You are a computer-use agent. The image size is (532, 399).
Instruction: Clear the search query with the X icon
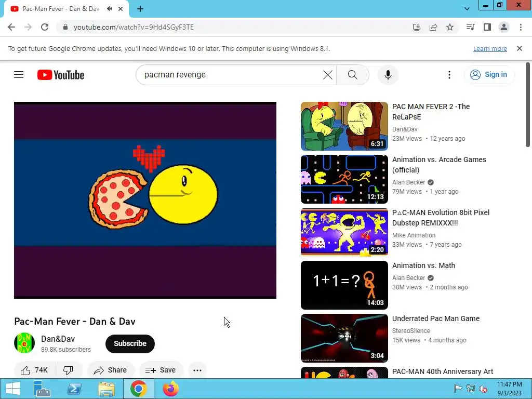pos(328,75)
